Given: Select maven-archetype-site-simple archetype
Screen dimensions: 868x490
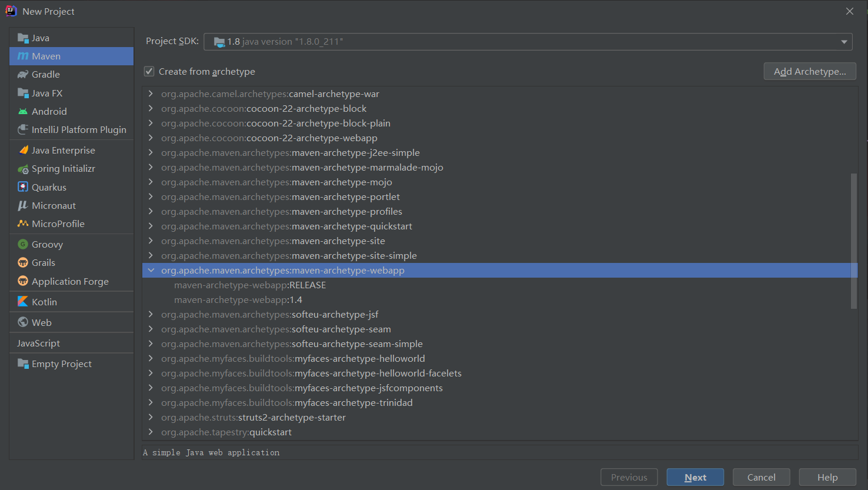Looking at the screenshot, I should 289,256.
